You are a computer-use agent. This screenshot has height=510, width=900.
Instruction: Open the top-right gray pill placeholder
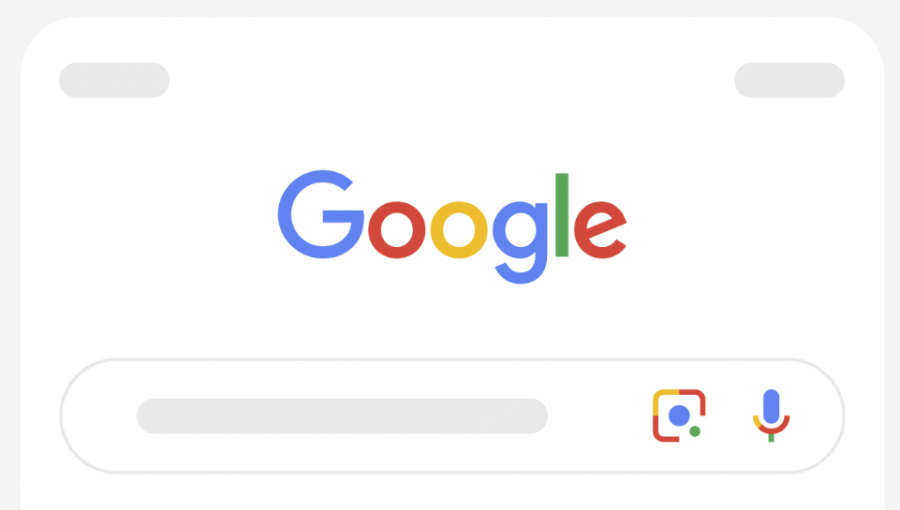click(x=789, y=80)
